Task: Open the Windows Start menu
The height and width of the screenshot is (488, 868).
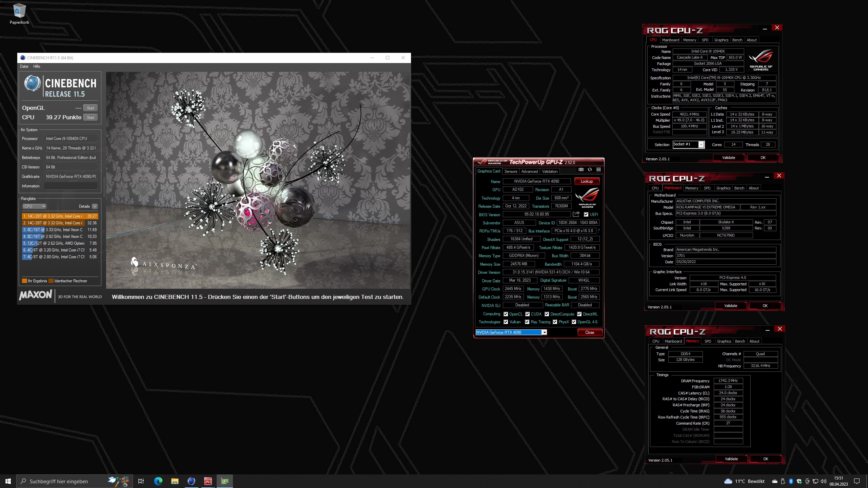Action: tap(8, 481)
